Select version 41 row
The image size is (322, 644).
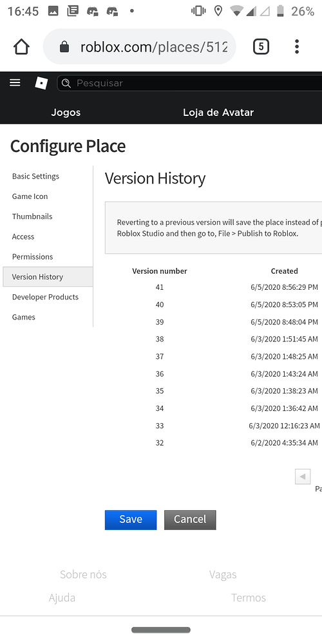[x=214, y=287]
